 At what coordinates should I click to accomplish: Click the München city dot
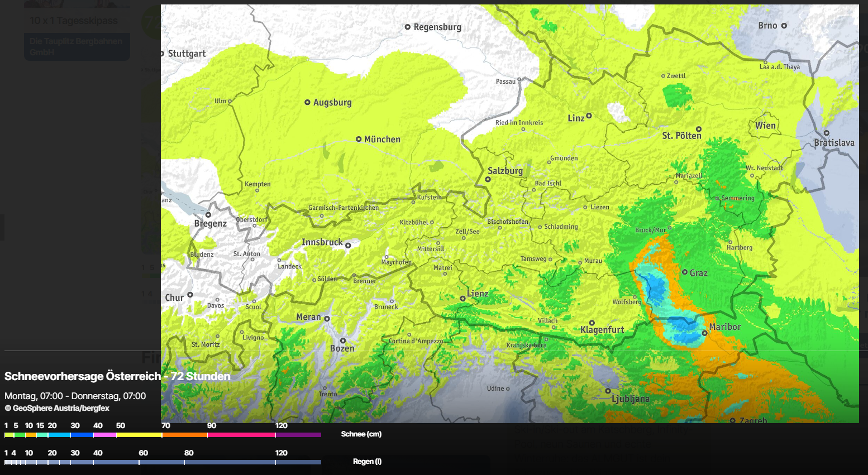(359, 139)
